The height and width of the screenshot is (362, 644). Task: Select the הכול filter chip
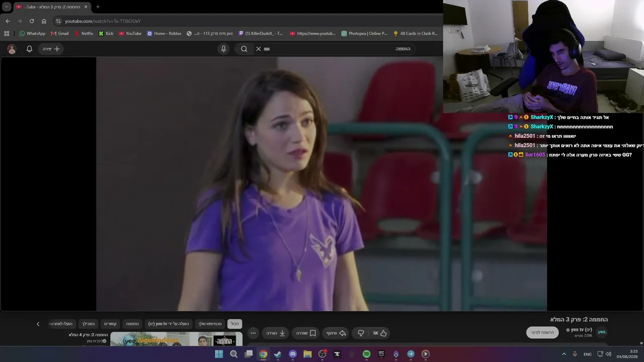tap(235, 324)
